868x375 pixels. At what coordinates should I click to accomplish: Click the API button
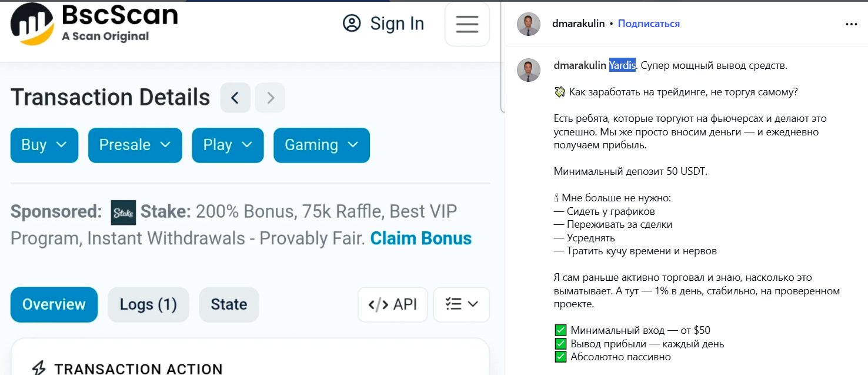[392, 304]
